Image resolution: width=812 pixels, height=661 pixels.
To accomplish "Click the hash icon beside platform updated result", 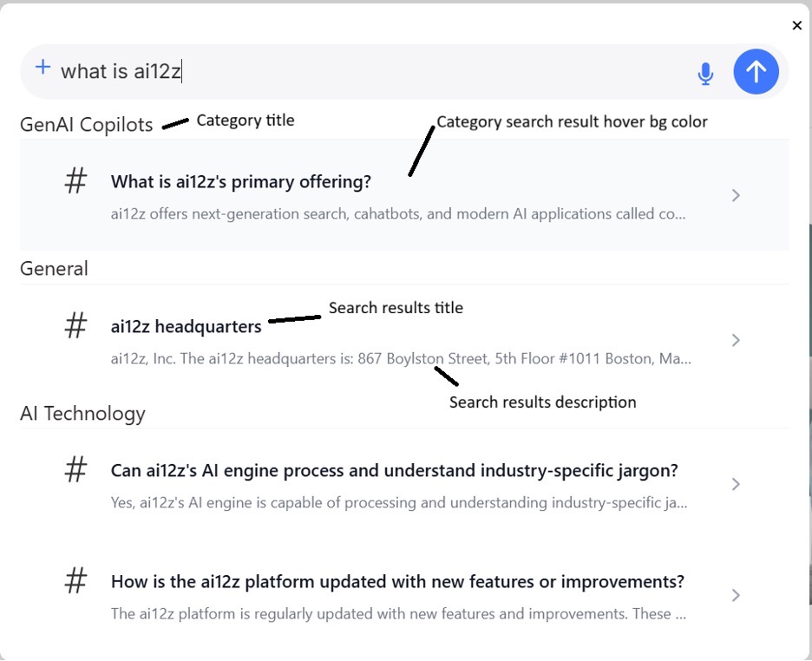I will [76, 581].
